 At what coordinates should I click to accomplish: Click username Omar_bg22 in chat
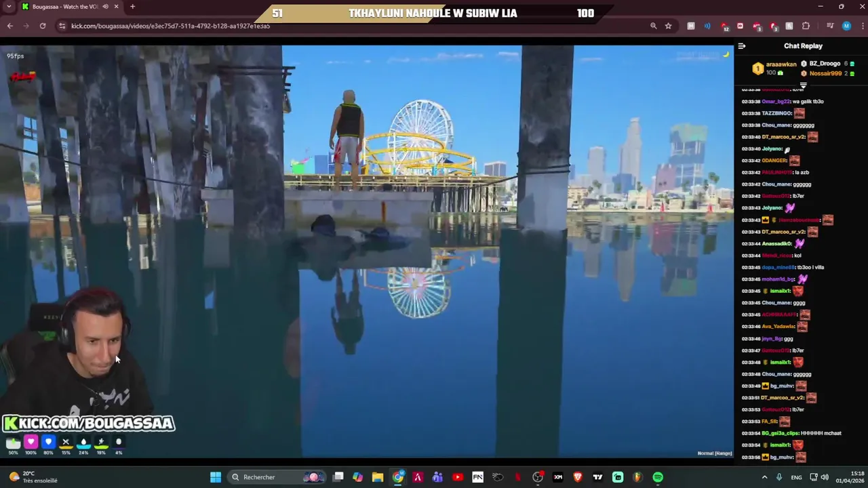tap(776, 102)
